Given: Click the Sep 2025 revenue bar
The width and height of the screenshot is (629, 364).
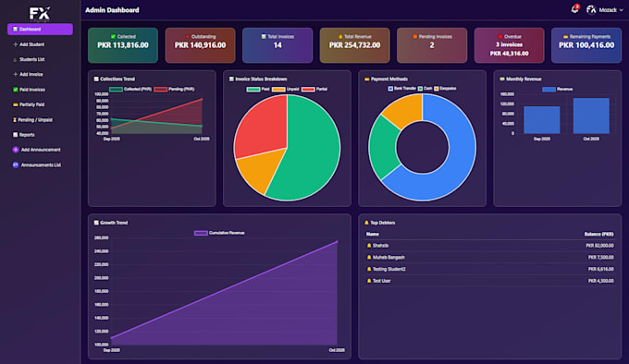Looking at the screenshot, I should pyautogui.click(x=541, y=120).
